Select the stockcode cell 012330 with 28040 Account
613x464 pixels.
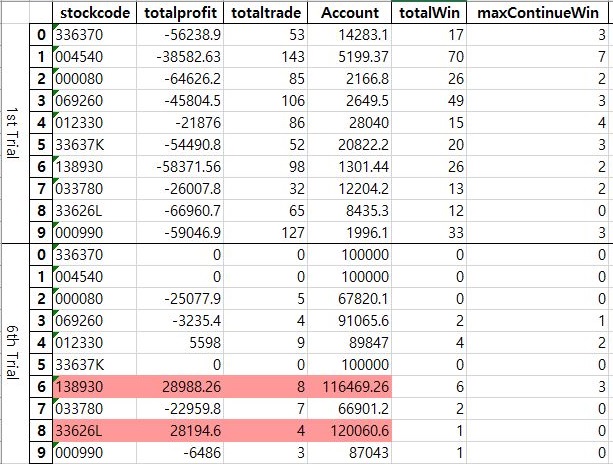pos(94,123)
